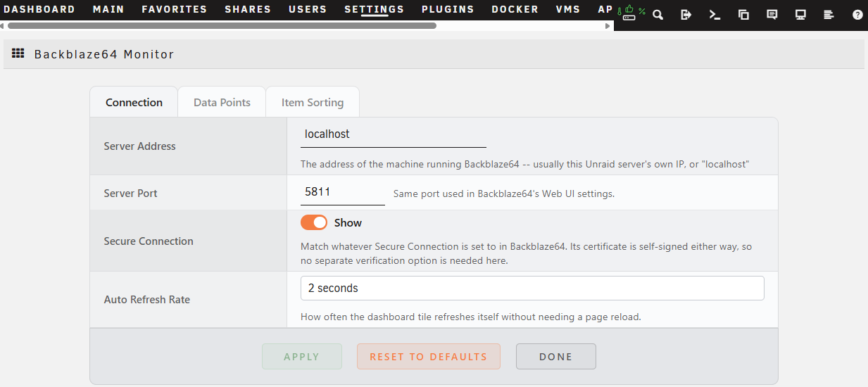Click the logout icon in header
This screenshot has height=387, width=868.
tap(686, 15)
